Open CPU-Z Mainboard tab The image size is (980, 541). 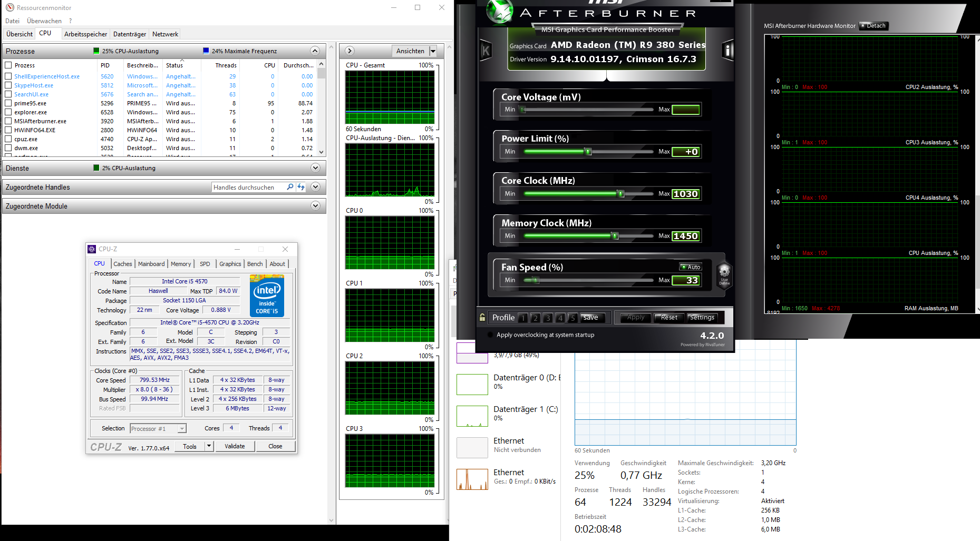(151, 264)
